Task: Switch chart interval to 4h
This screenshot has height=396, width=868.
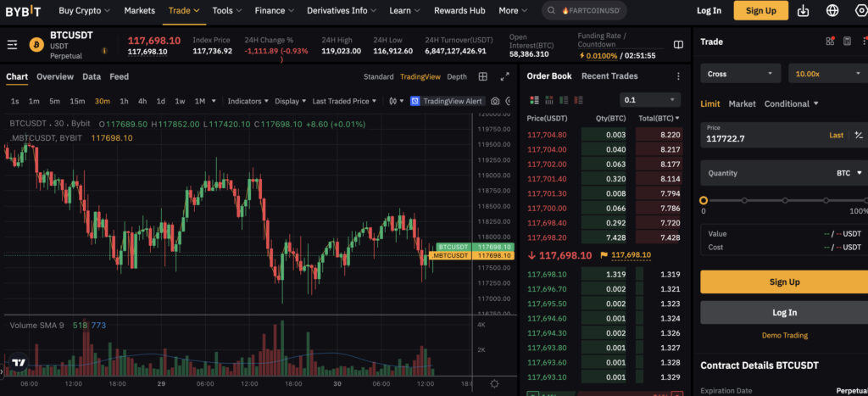Action: (142, 102)
